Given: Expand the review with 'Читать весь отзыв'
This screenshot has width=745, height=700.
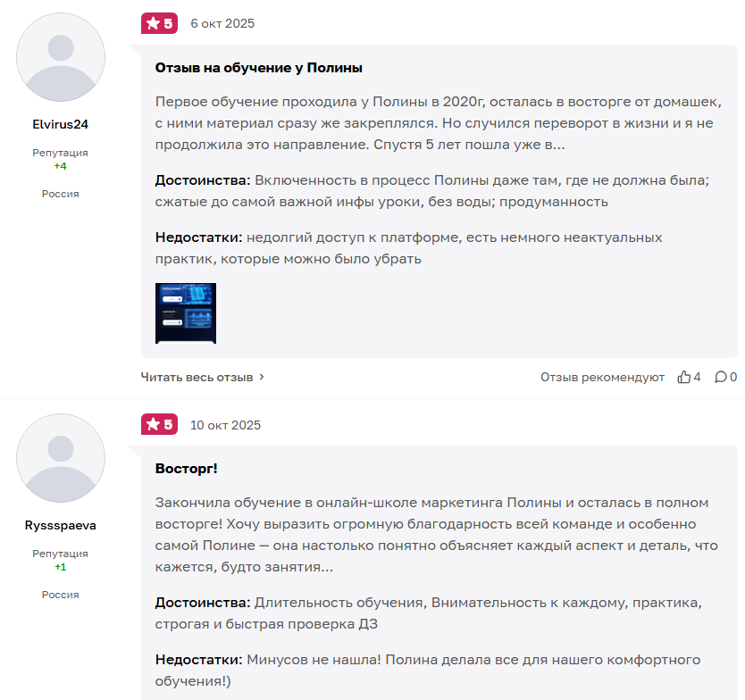Looking at the screenshot, I should [196, 377].
